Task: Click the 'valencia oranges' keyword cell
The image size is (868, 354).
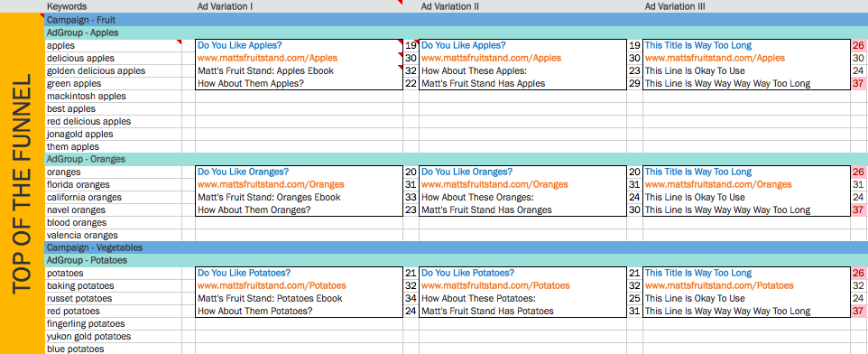Action: click(114, 235)
